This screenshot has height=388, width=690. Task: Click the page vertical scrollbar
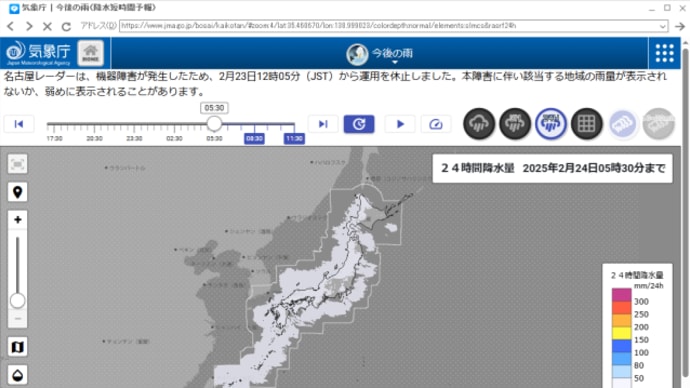(x=685, y=211)
